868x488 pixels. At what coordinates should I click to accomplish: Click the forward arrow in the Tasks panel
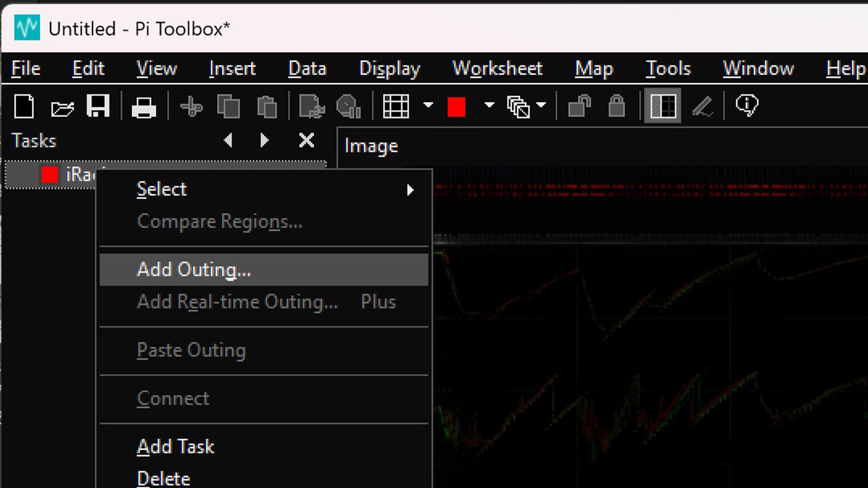pyautogui.click(x=264, y=141)
